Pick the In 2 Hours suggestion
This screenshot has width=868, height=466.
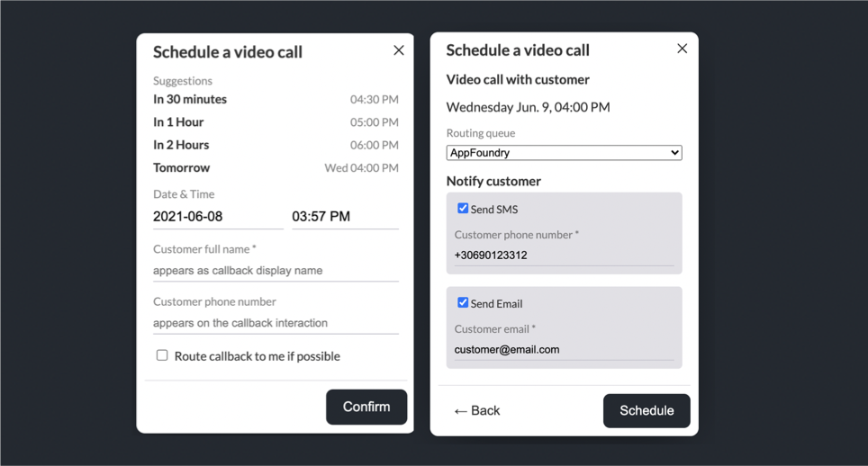181,145
